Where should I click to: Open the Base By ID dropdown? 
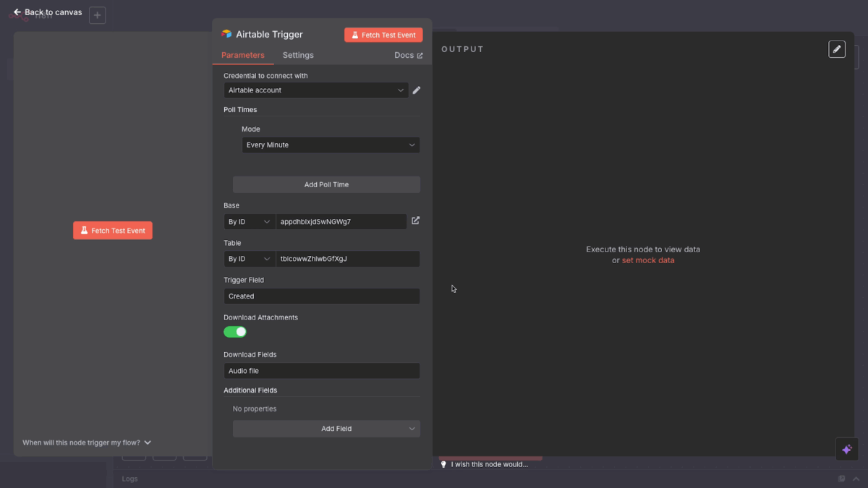coord(250,222)
